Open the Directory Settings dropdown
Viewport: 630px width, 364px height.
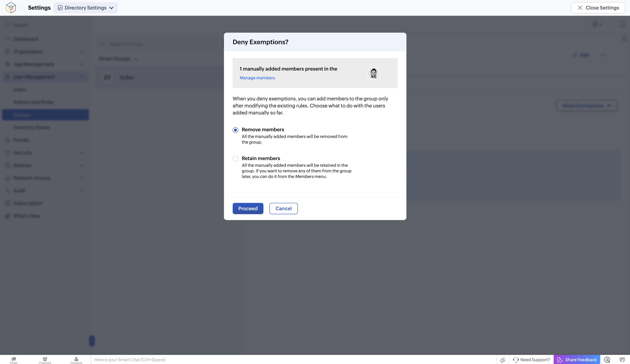(85, 8)
